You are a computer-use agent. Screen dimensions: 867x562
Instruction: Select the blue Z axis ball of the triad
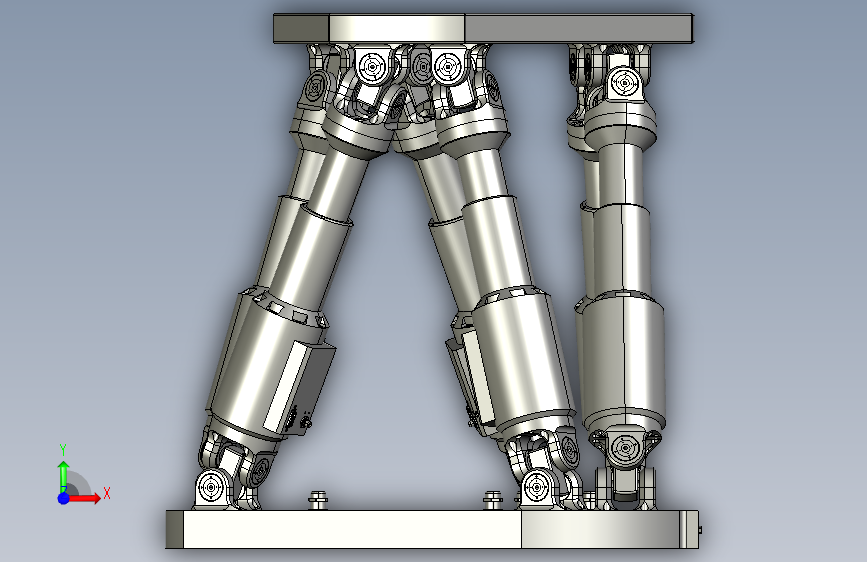point(64,498)
